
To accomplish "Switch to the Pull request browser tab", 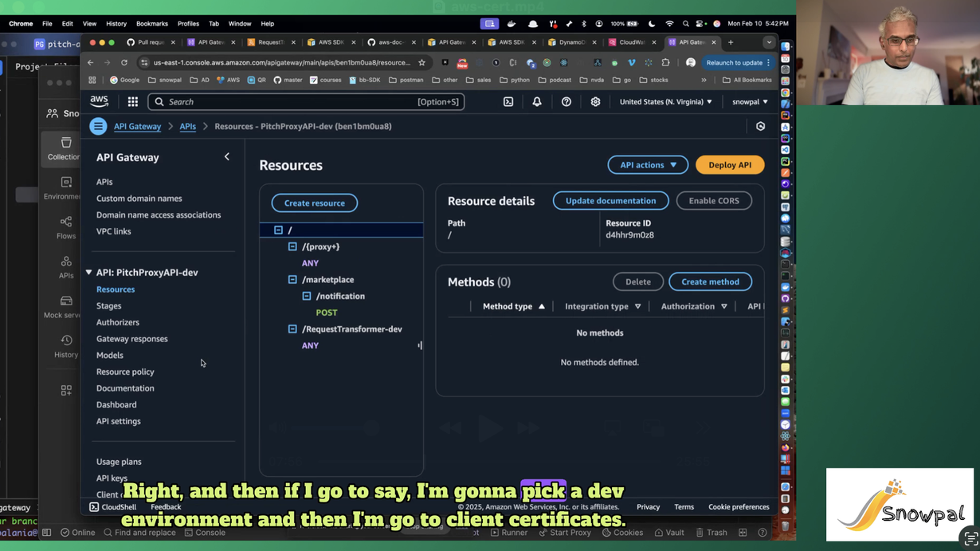I will click(x=150, y=42).
